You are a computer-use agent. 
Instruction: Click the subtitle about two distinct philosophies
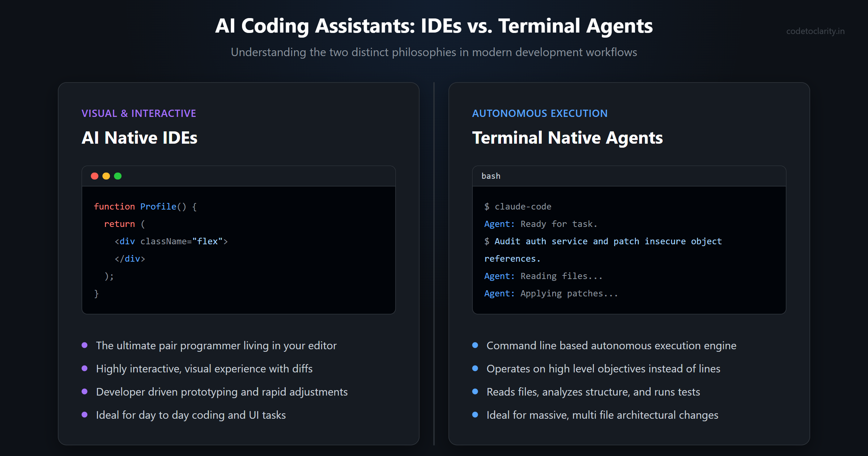(x=434, y=52)
